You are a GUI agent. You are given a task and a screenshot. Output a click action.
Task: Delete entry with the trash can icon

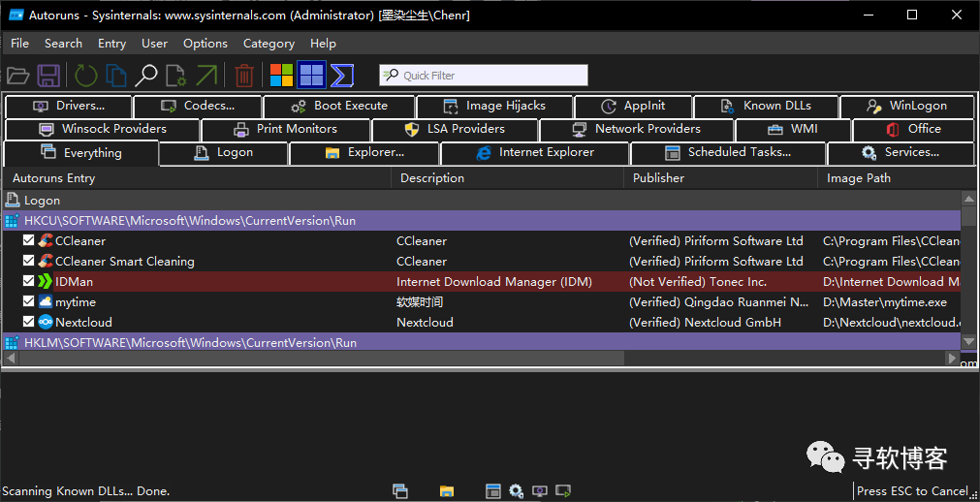(243, 75)
